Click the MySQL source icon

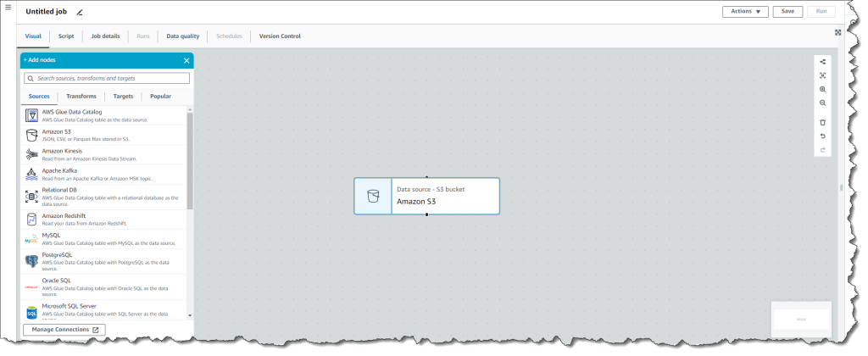[x=32, y=239]
